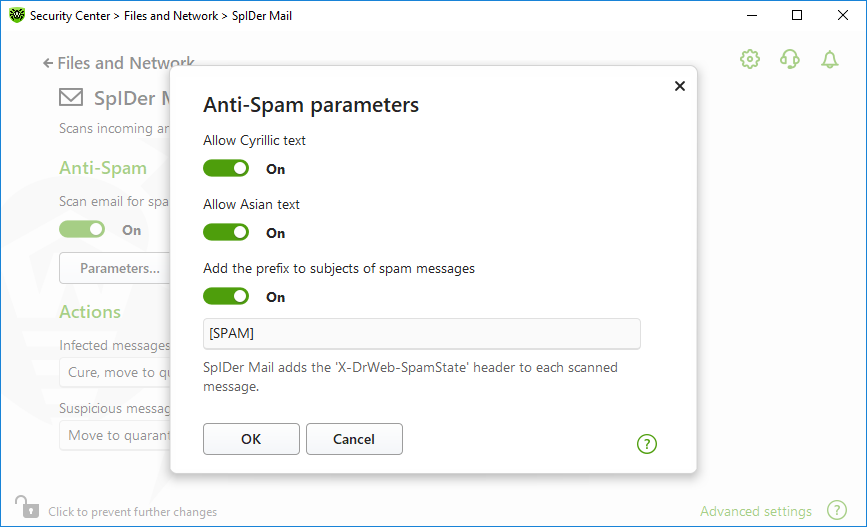The image size is (867, 527).
Task: Open the support headset icon
Action: (x=790, y=59)
